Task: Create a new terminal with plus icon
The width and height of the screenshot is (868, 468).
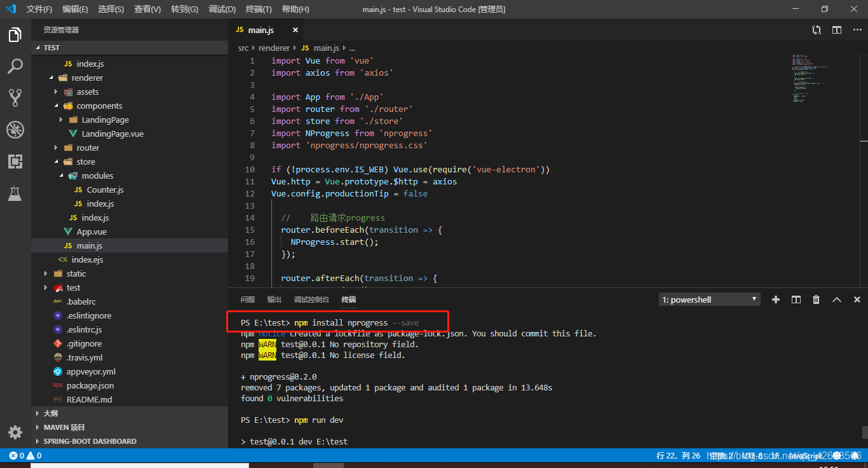Action: (775, 299)
